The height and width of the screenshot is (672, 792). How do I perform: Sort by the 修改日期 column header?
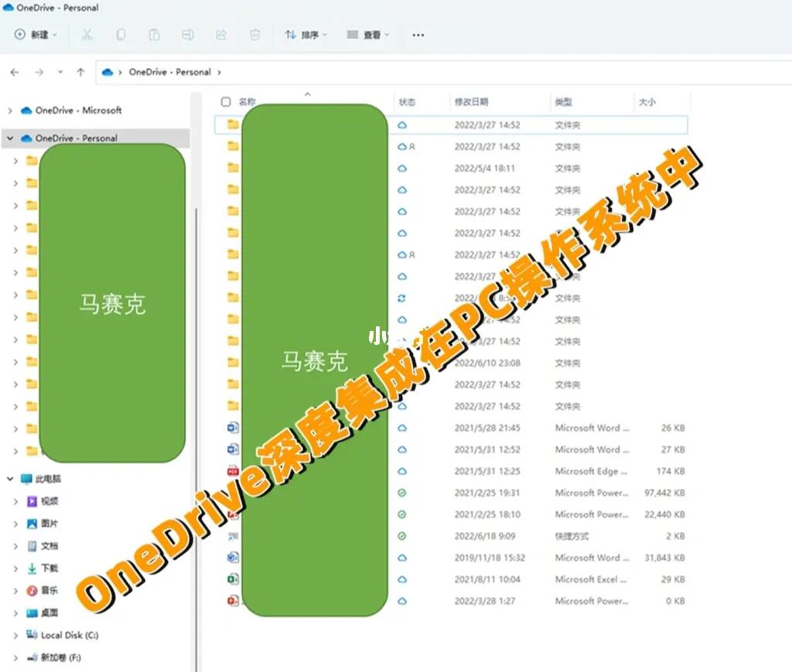[471, 102]
